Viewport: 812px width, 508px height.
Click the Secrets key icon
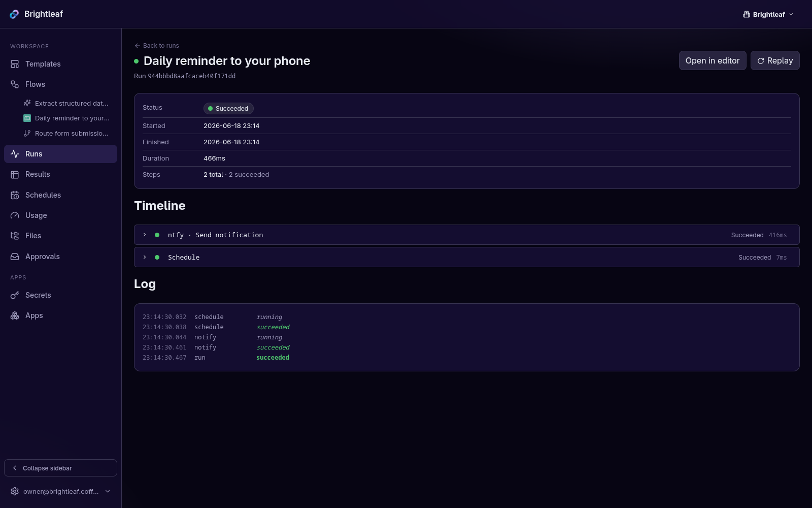tap(15, 295)
